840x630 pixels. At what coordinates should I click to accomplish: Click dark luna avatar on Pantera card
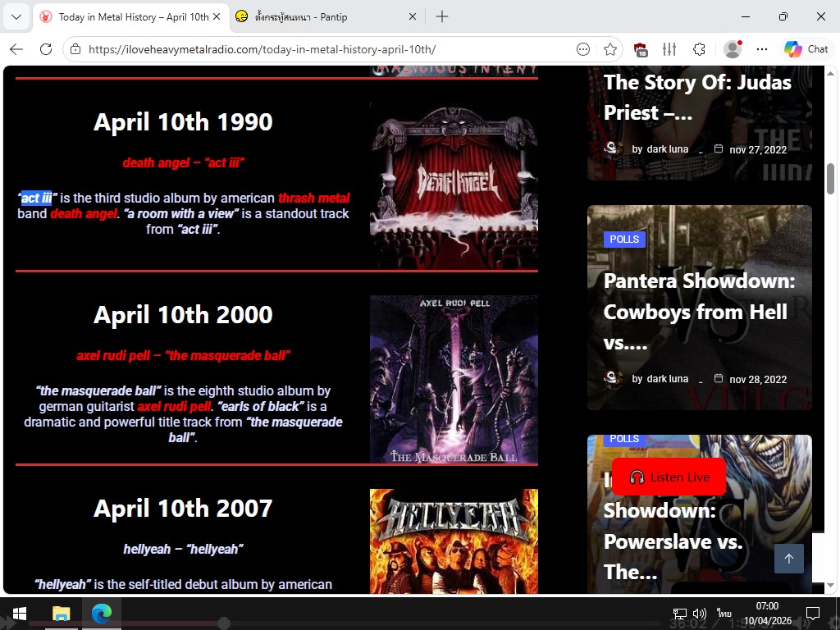613,378
